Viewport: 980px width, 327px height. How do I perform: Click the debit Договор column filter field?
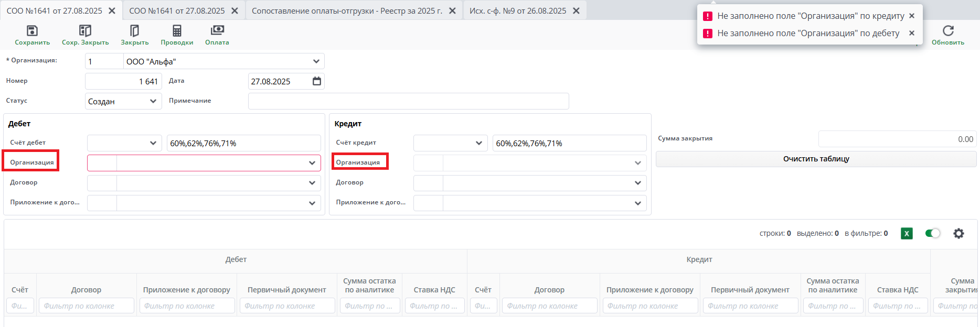86,306
